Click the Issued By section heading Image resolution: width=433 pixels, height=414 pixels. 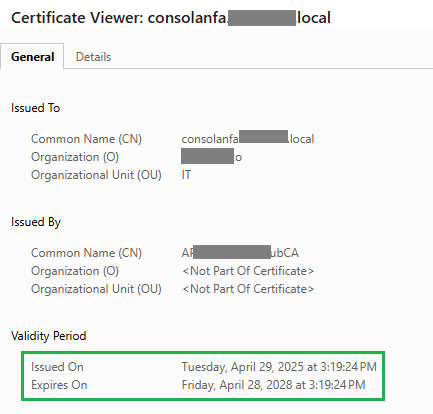pos(36,222)
